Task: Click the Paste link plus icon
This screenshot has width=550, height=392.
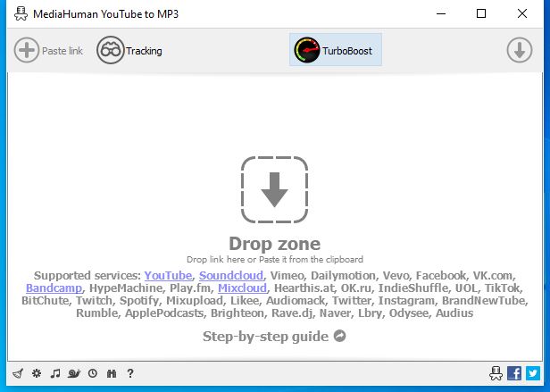Action: [x=27, y=50]
